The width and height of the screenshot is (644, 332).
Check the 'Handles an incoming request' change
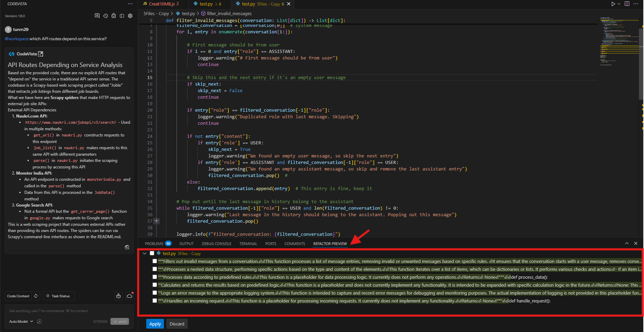[155, 301]
